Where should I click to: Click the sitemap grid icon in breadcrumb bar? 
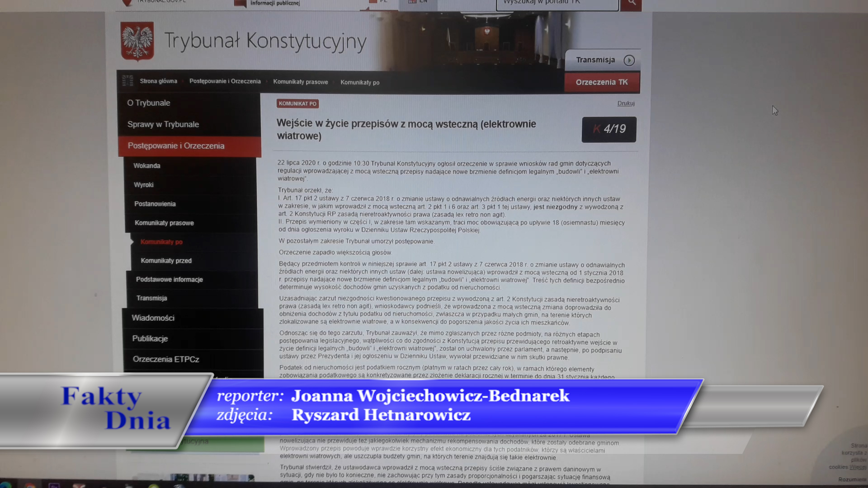tap(127, 81)
